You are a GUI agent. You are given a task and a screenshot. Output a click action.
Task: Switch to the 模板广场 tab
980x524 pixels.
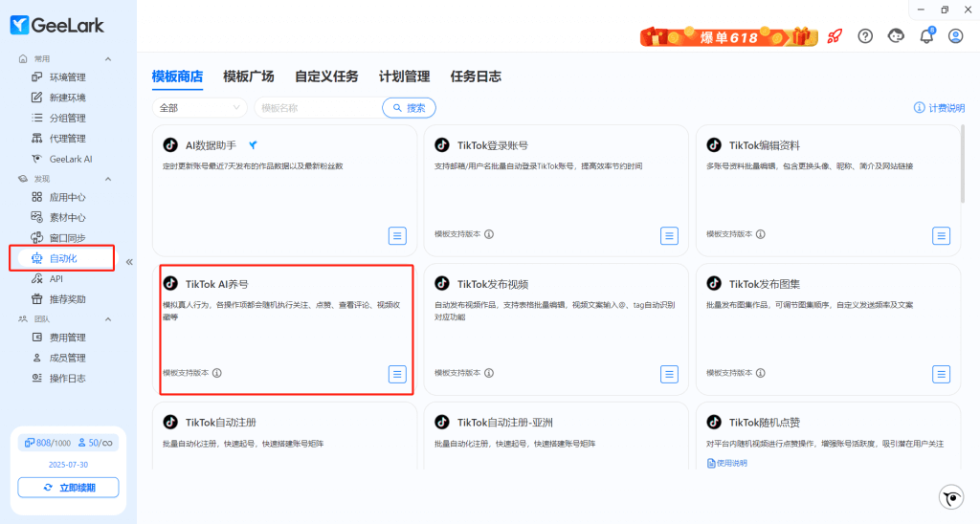pyautogui.click(x=248, y=76)
